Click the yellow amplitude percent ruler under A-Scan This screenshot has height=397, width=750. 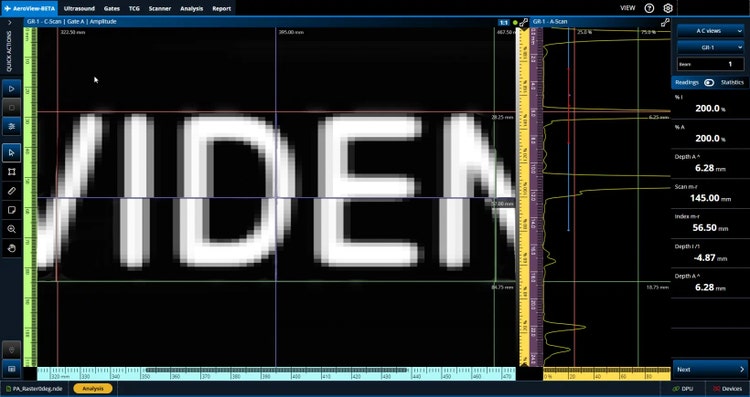pos(607,374)
